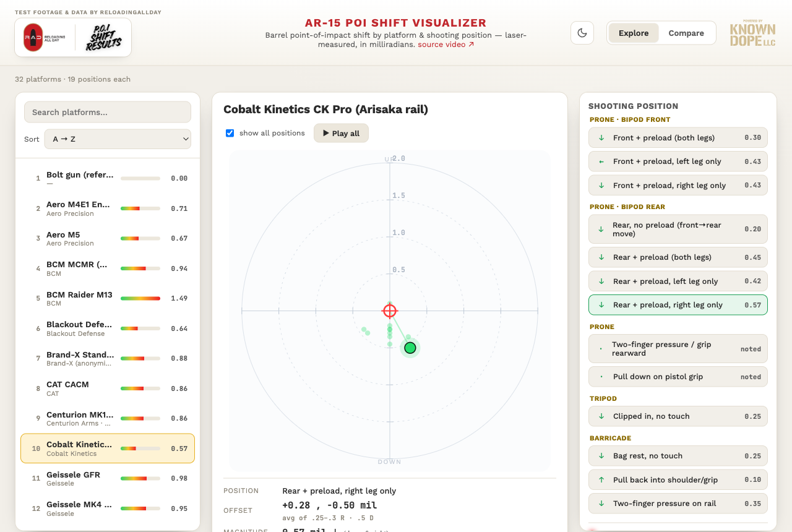Viewport: 792px width, 532px height.
Task: Select the CAT CACM platform
Action: click(108, 388)
